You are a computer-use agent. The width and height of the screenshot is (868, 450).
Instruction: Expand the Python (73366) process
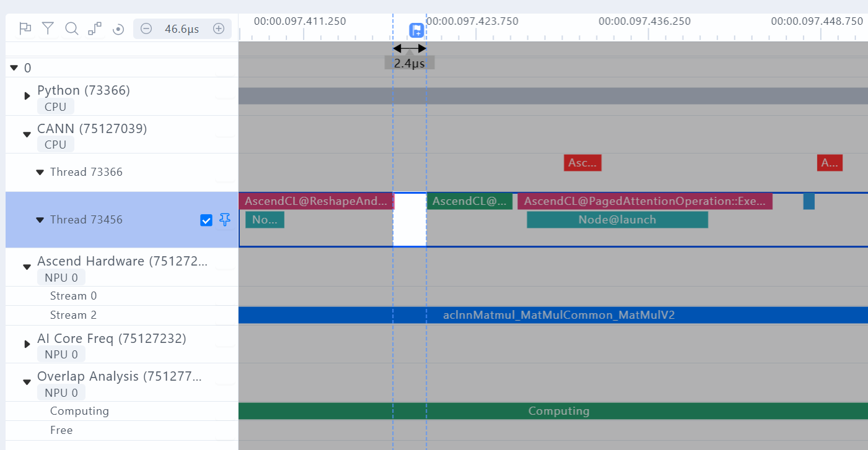(x=27, y=96)
